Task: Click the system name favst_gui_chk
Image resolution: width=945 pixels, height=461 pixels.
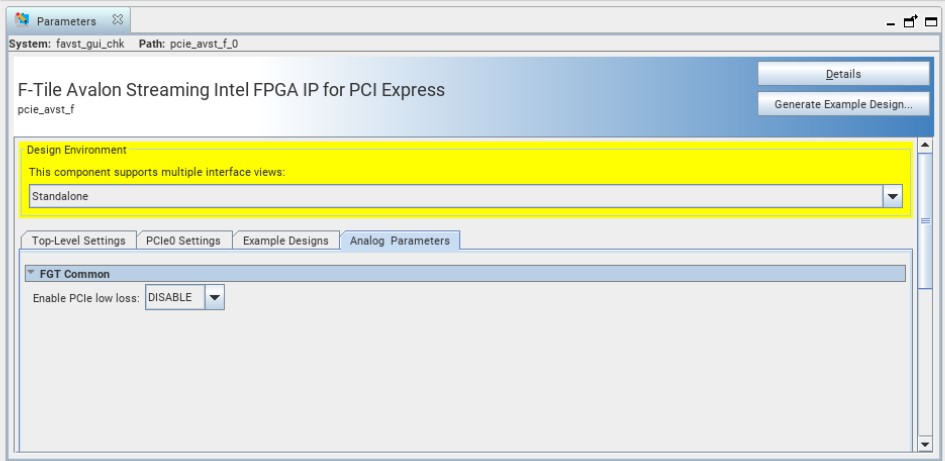Action: click(x=90, y=44)
